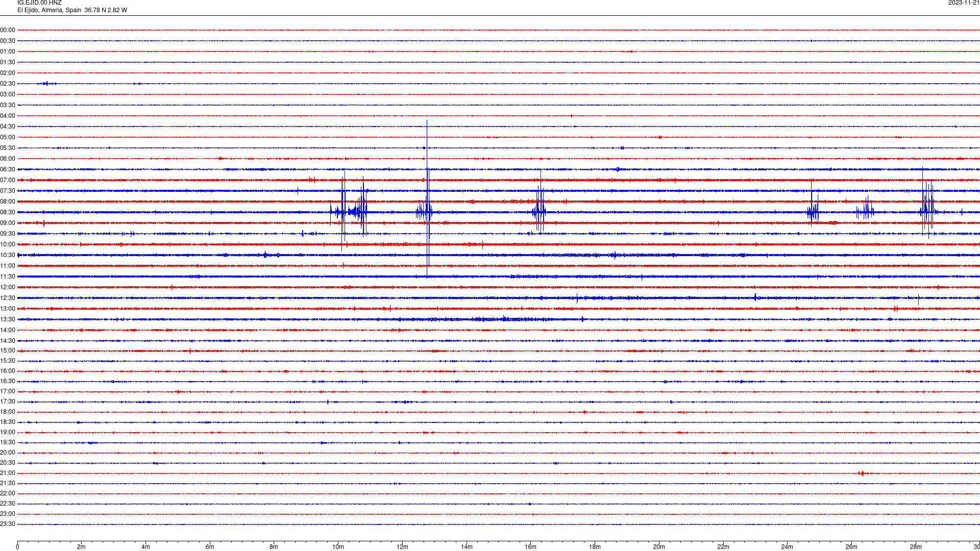Click the 10:30 time row label

click(8, 255)
